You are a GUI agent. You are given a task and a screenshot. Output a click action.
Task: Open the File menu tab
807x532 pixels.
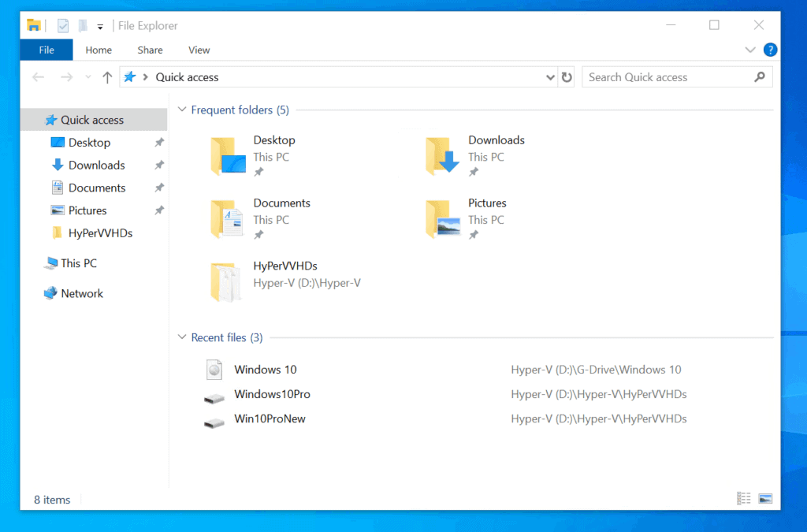pos(46,50)
